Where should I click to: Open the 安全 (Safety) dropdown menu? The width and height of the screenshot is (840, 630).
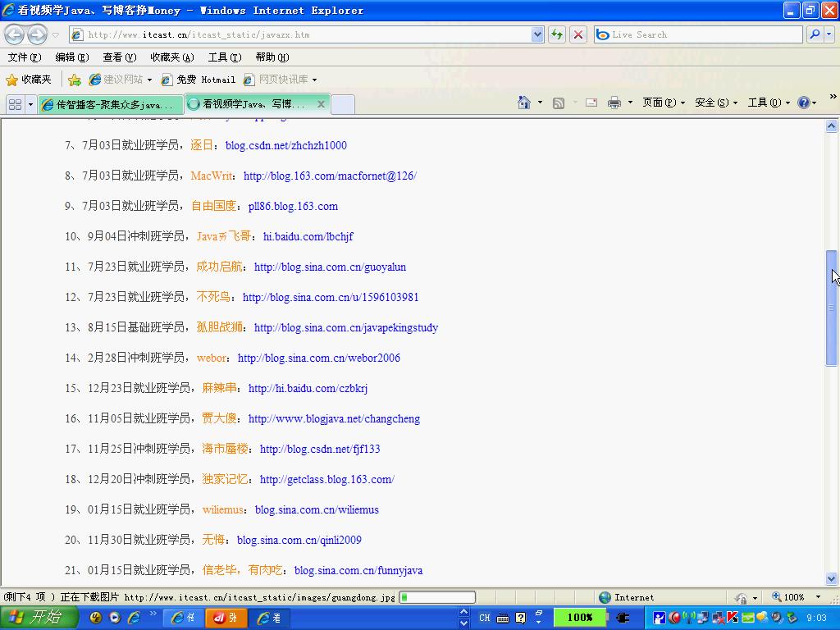pos(715,103)
